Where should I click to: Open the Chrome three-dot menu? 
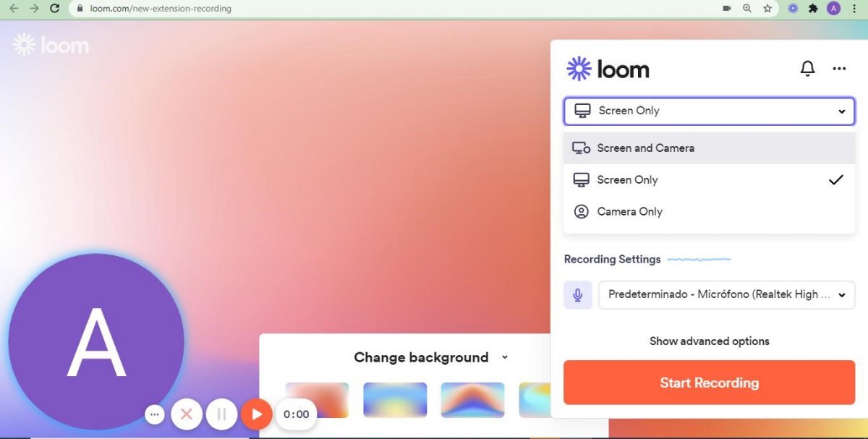pos(856,9)
